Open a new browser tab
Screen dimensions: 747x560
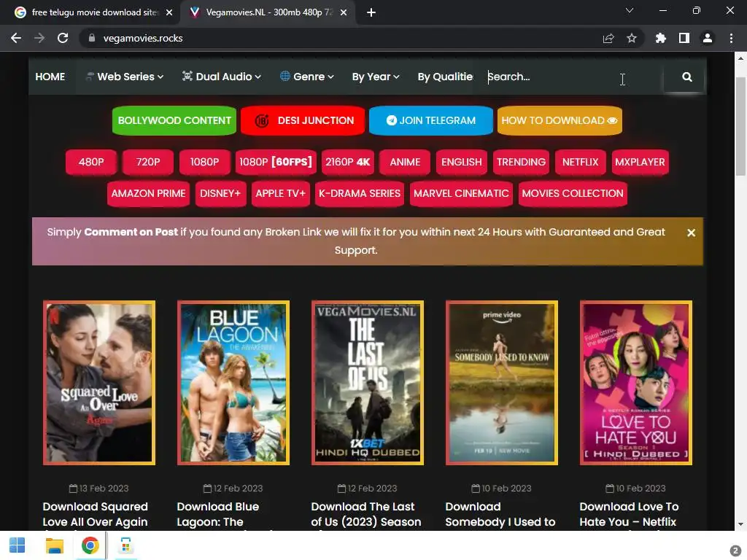[x=371, y=12]
